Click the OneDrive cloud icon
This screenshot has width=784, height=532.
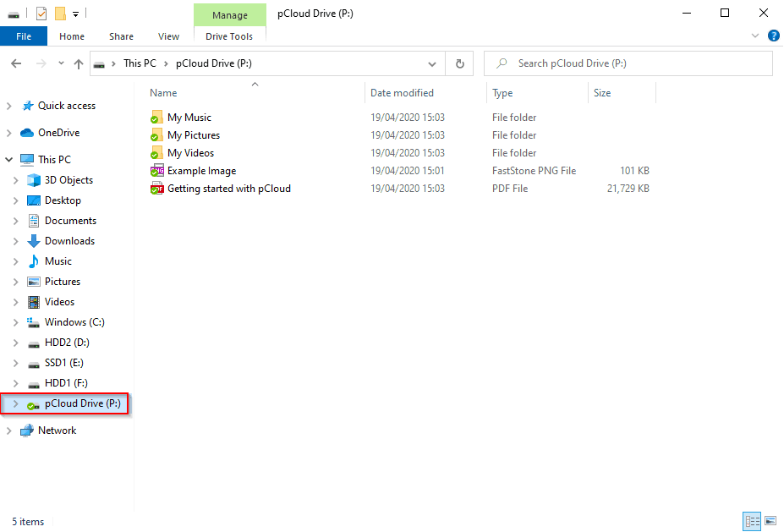26,133
